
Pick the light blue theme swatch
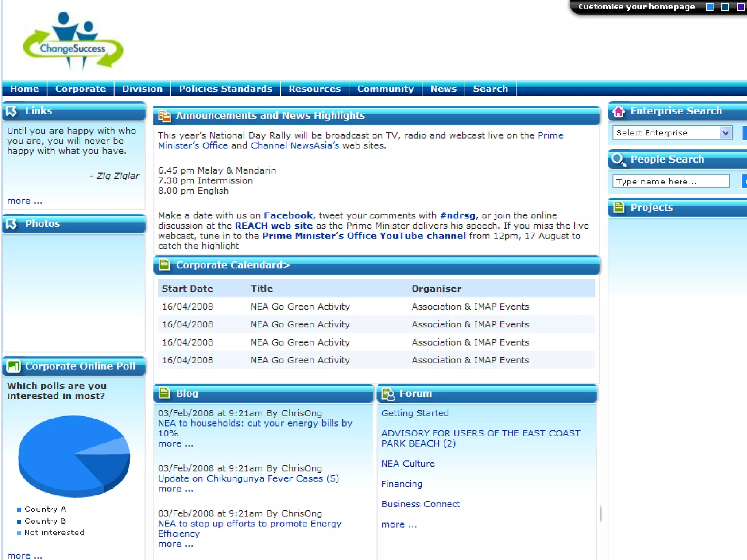[709, 7]
